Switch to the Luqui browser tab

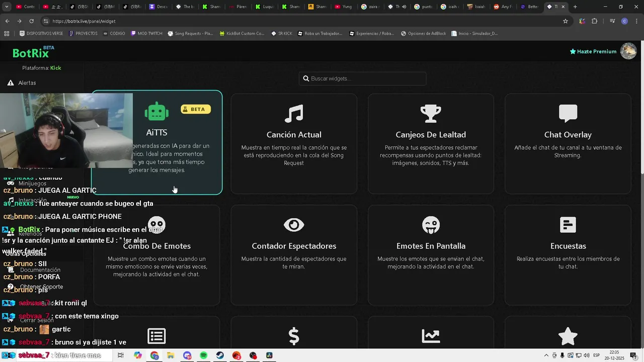coord(265,7)
